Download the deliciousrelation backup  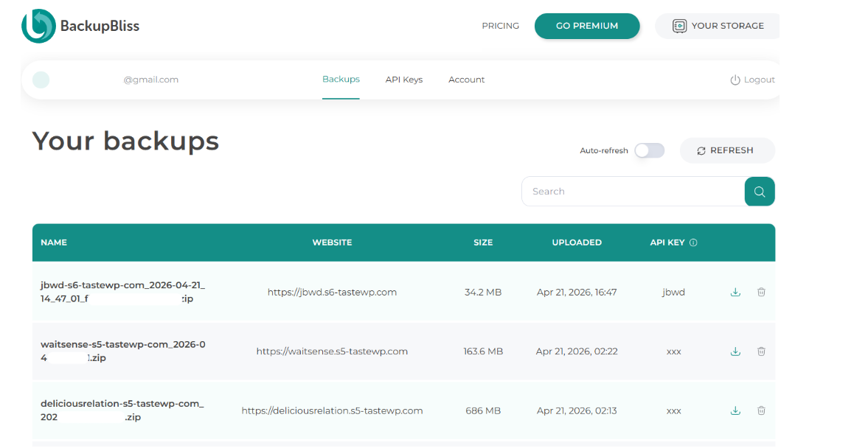coord(735,410)
